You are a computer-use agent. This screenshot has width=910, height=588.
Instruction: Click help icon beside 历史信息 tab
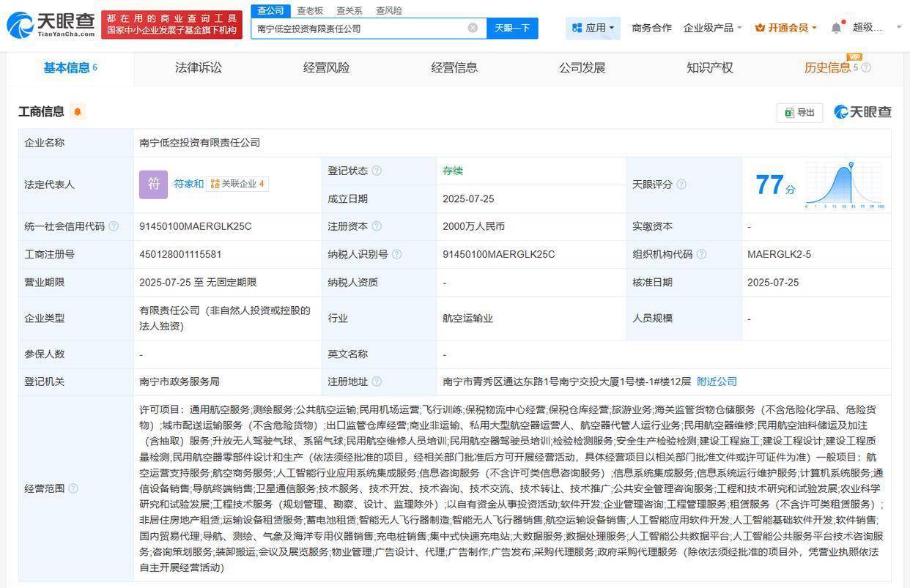pyautogui.click(x=866, y=67)
